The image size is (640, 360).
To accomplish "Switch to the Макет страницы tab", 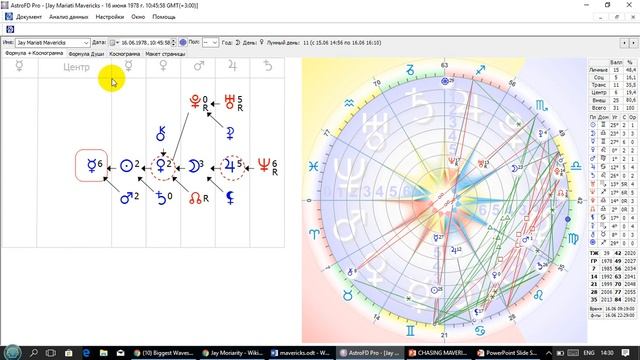I will pyautogui.click(x=165, y=54).
